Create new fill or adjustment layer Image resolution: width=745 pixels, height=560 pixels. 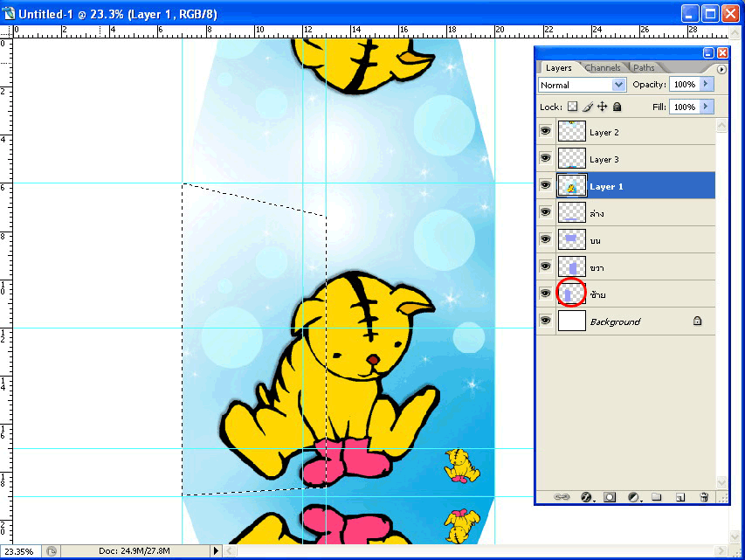[x=633, y=497]
